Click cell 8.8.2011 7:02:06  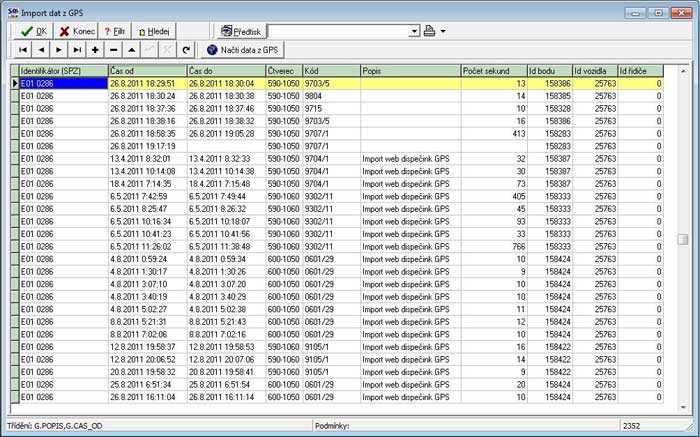147,334
